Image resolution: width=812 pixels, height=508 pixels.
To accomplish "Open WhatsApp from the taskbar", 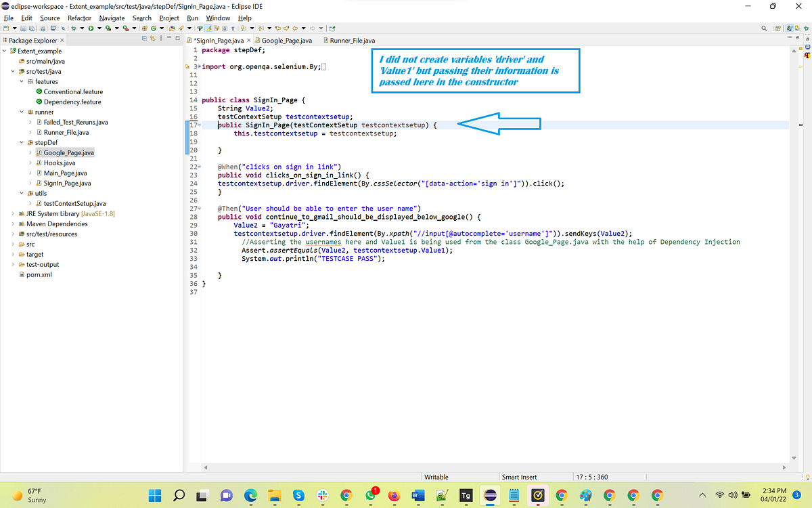I will (370, 495).
